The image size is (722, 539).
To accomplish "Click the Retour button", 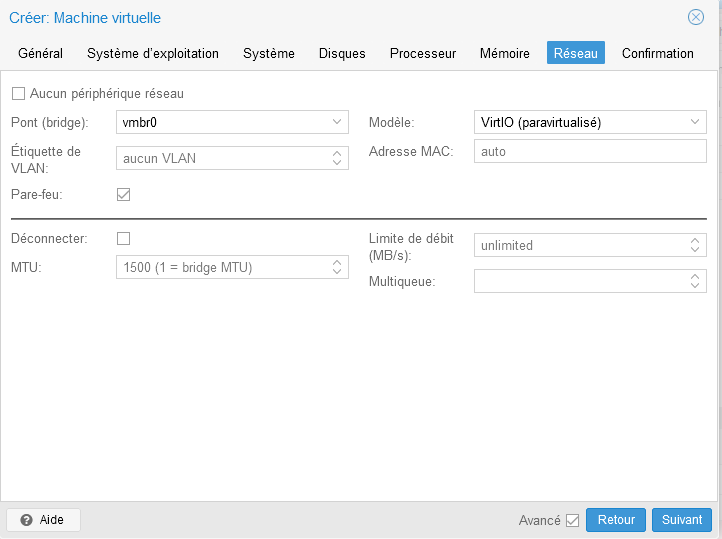I will [x=616, y=520].
